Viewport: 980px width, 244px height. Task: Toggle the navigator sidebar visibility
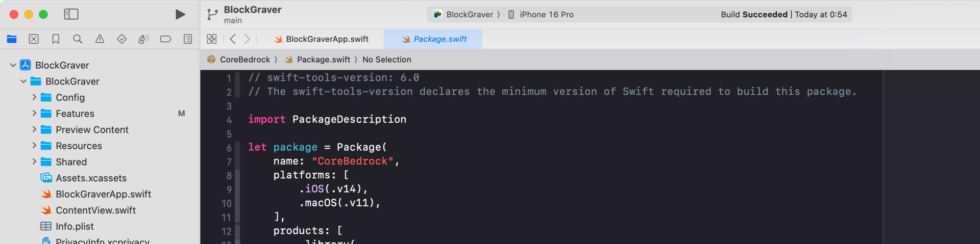click(71, 14)
